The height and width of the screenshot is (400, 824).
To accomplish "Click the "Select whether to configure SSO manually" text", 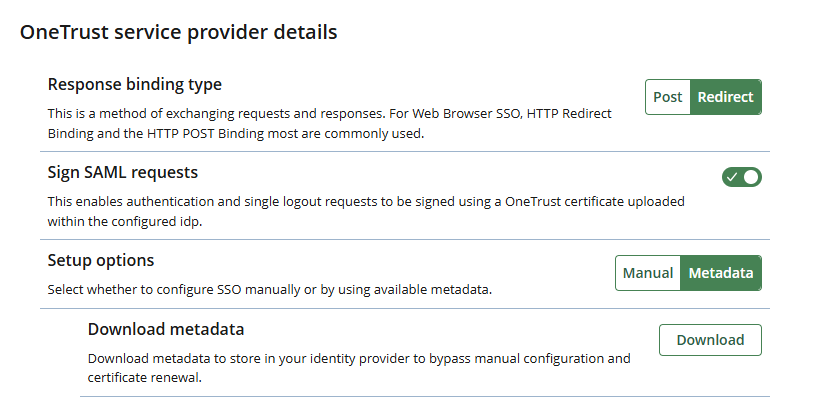I will [x=270, y=290].
